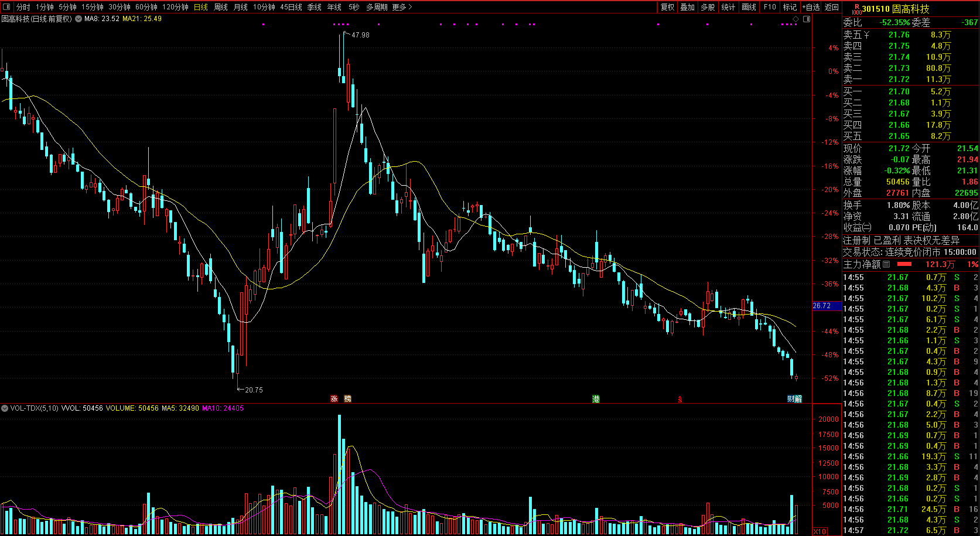
Task: Switch to the 分时 intraday tab
Action: (x=23, y=7)
